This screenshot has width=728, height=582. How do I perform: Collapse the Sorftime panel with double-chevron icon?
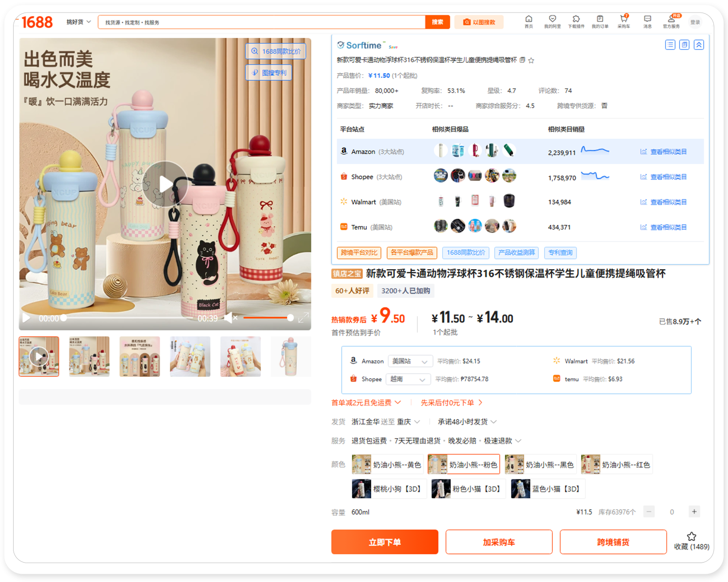click(699, 45)
